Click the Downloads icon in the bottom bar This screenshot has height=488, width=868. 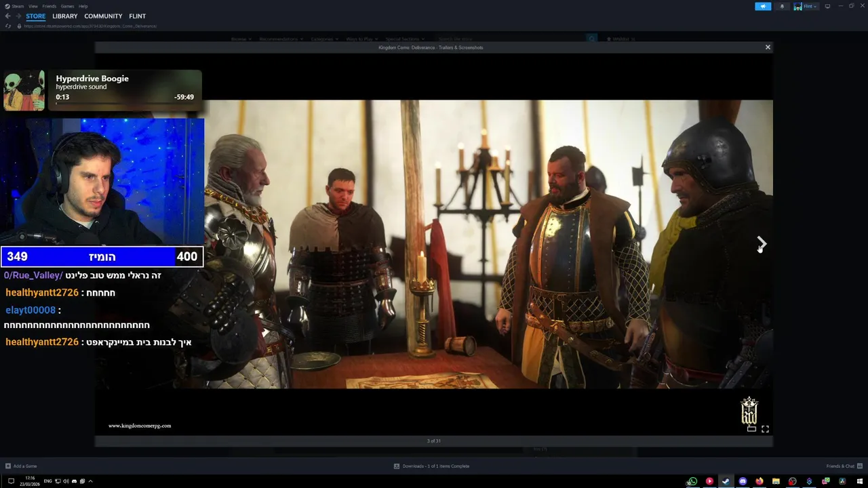(397, 466)
